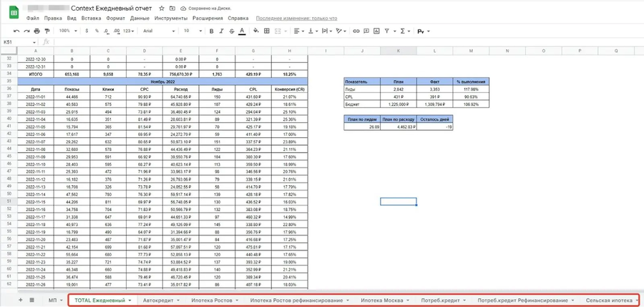Open the text color picker
Image resolution: width=644 pixels, height=307 pixels.
pyautogui.click(x=242, y=31)
